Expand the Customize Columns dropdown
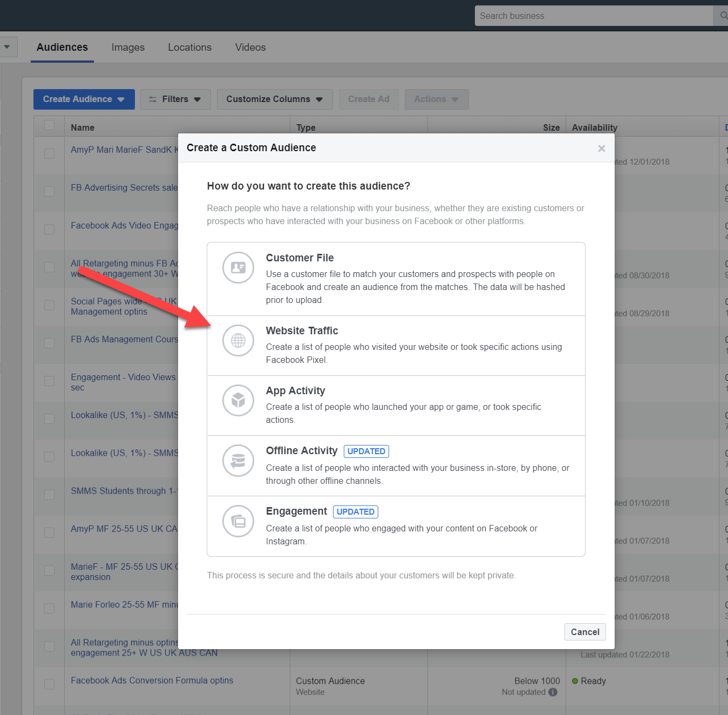This screenshot has width=728, height=715. [x=274, y=99]
